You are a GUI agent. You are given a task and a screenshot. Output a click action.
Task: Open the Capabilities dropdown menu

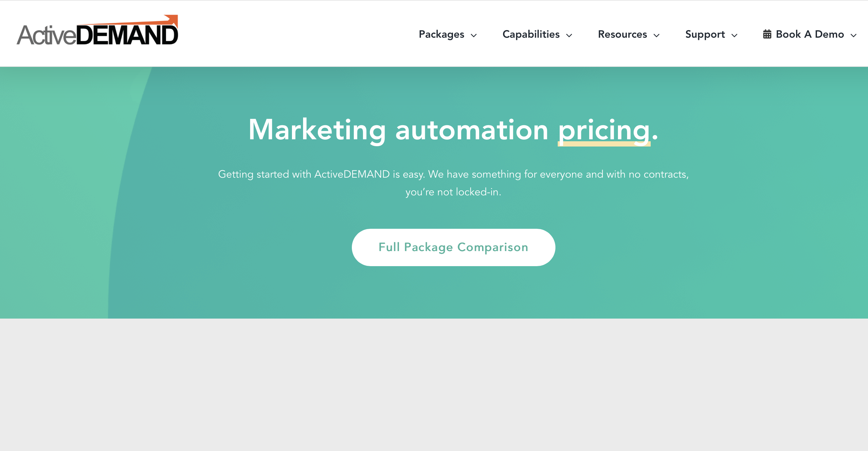536,34
